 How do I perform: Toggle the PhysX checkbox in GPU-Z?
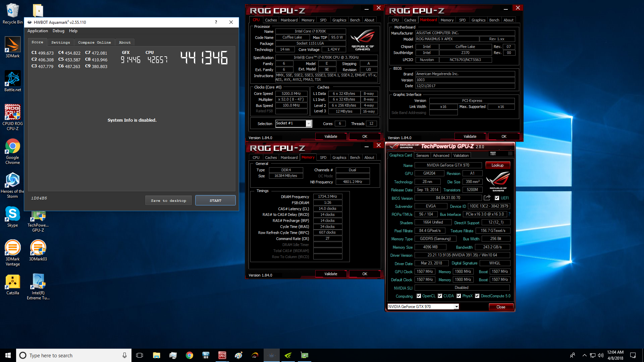point(459,296)
